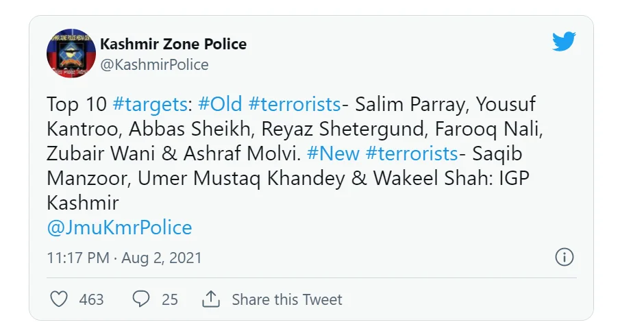Open the tweet info circle icon
This screenshot has height=322, width=644.
(565, 258)
